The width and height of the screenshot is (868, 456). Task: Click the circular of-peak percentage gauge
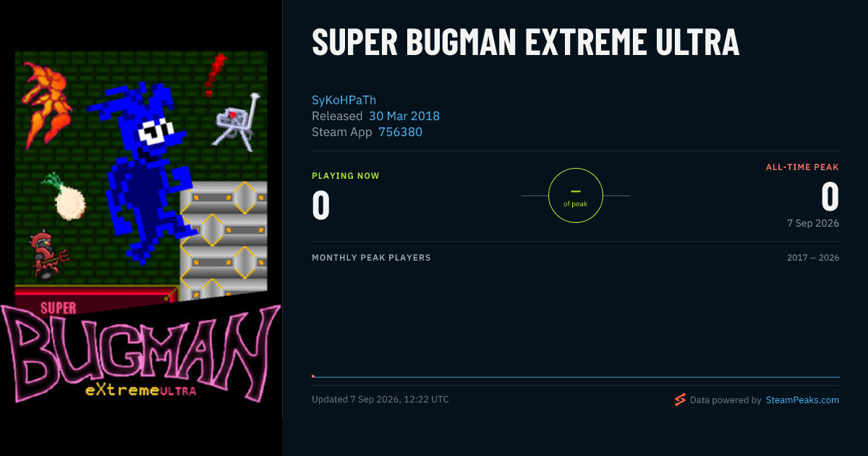pos(576,195)
